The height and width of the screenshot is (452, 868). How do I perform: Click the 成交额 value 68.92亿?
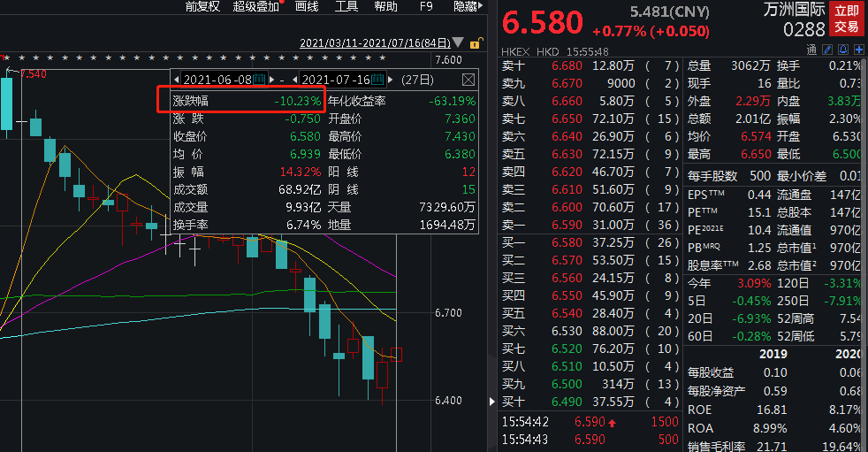(x=300, y=189)
